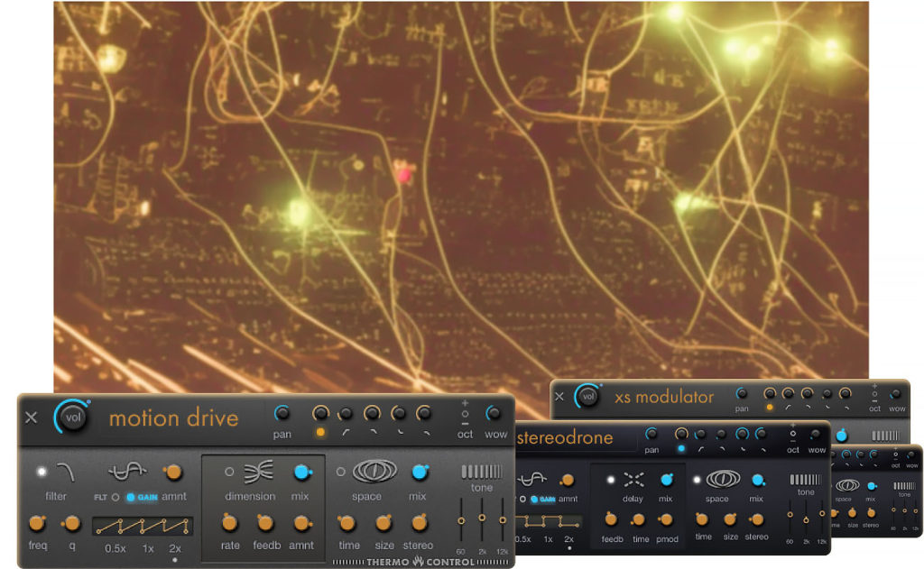Select the 0.5x rate multiplier
Image resolution: width=924 pixels, height=569 pixels.
pyautogui.click(x=115, y=548)
